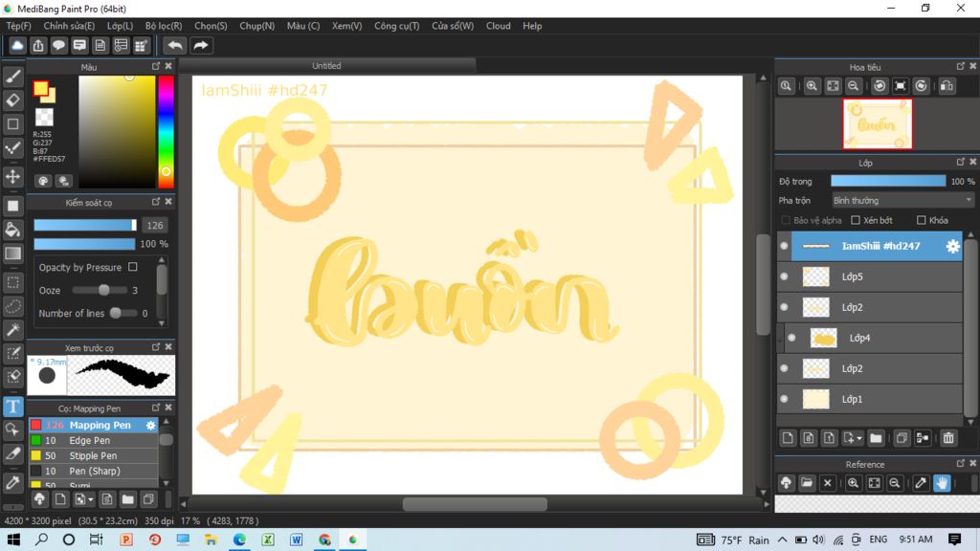Enable the Khóa (lock) checkbox
The width and height of the screenshot is (980, 551).
(x=921, y=220)
